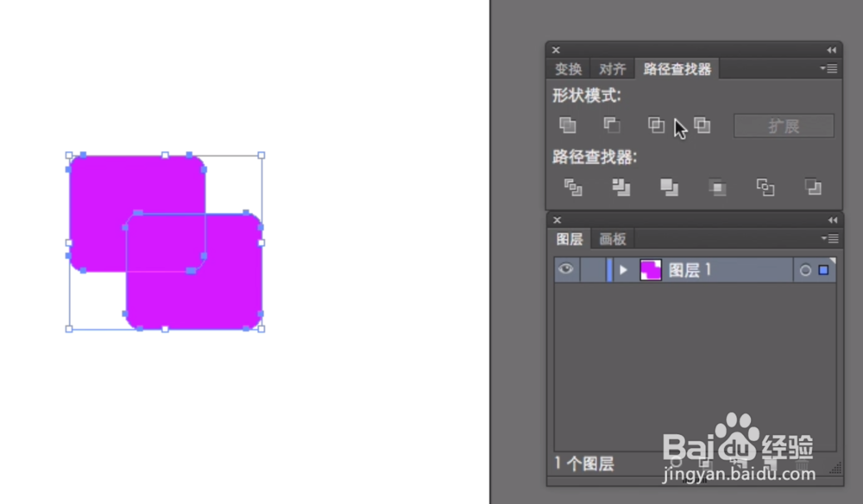This screenshot has width=863, height=504.
Task: Toggle the lock box for 图层 1
Action: (592, 269)
